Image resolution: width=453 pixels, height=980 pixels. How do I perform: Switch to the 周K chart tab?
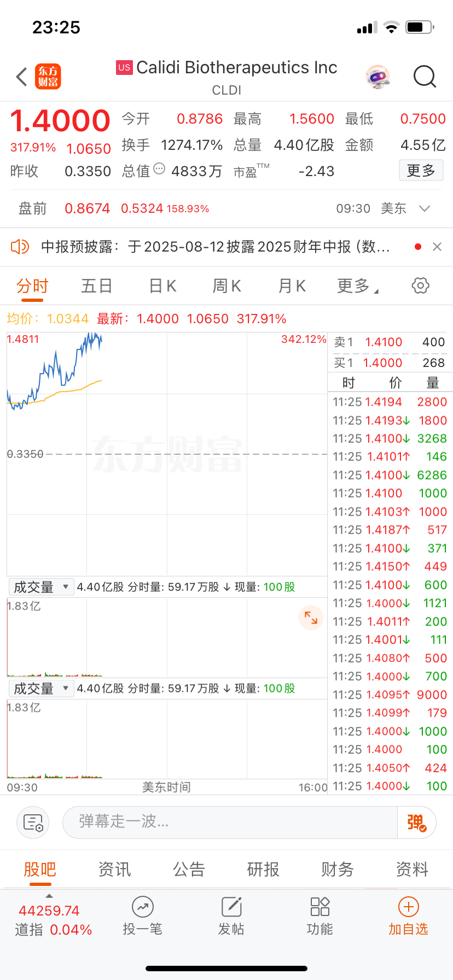[x=227, y=286]
